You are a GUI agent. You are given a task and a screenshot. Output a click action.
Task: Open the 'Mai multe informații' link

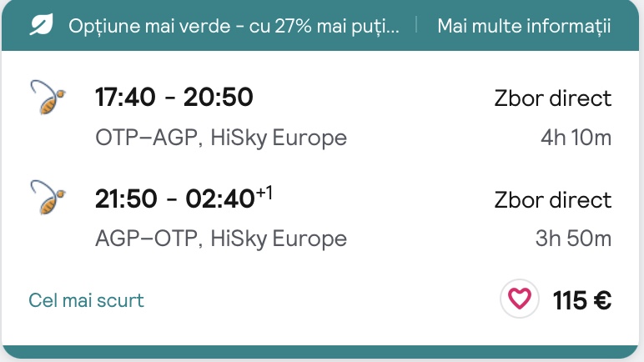(x=524, y=25)
